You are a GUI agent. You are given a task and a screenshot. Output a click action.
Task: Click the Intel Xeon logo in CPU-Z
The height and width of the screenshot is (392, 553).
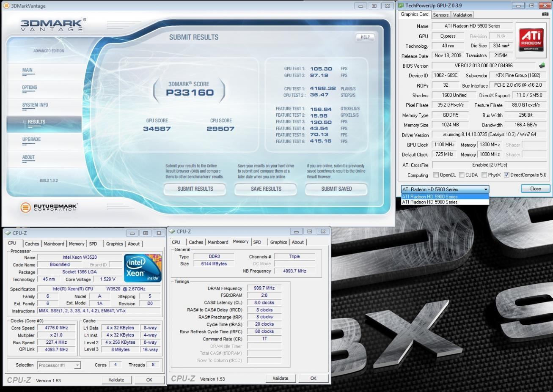click(x=143, y=268)
